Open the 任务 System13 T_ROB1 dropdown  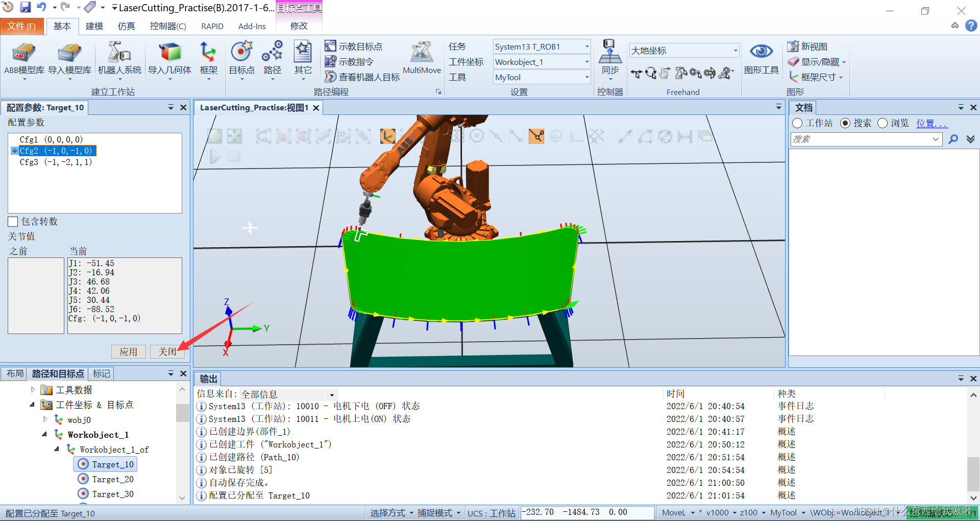pyautogui.click(x=542, y=46)
